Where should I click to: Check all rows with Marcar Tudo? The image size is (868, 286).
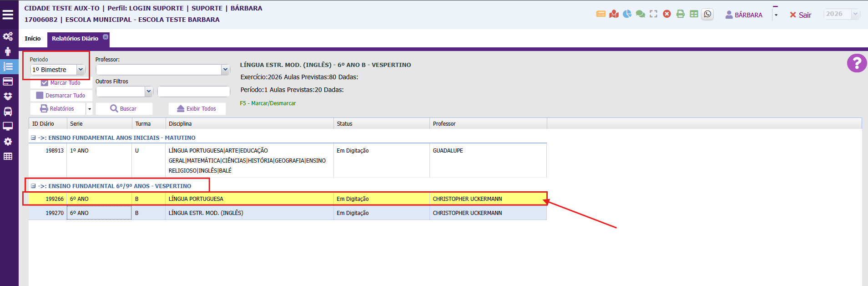click(61, 83)
